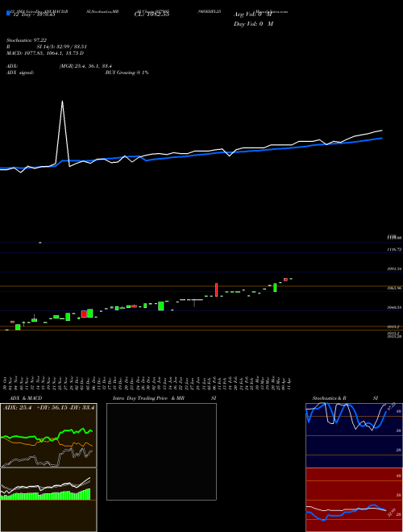403x532 pixels.
Task: Click the green MACD histogram bars
Action: pyautogui.click(x=46, y=495)
